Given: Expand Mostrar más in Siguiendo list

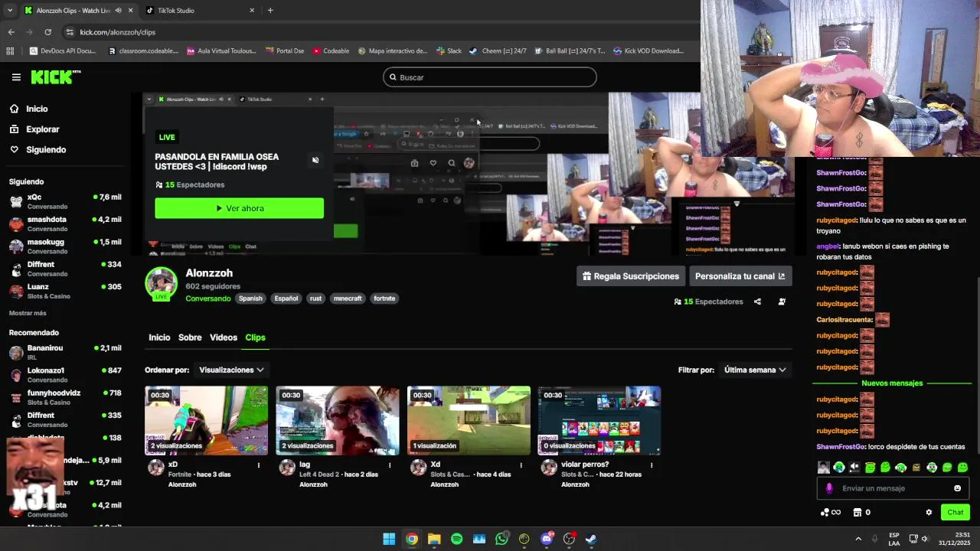Looking at the screenshot, I should [28, 313].
